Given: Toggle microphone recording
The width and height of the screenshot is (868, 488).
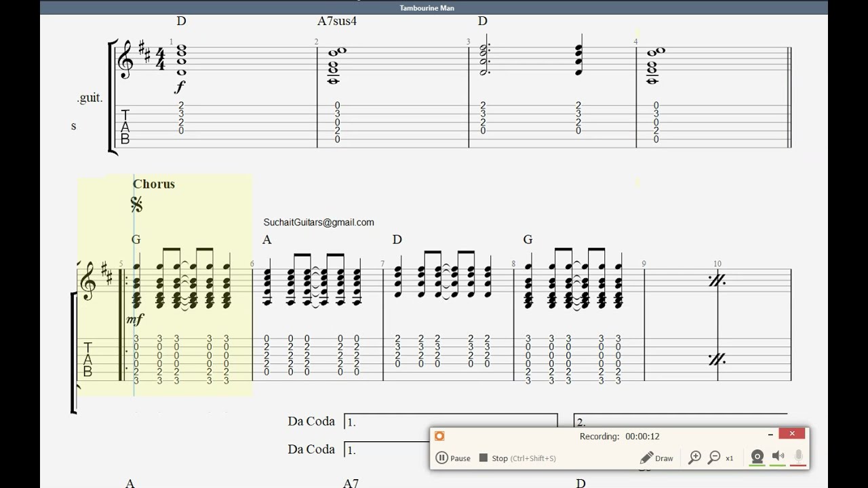Looking at the screenshot, I should point(799,457).
